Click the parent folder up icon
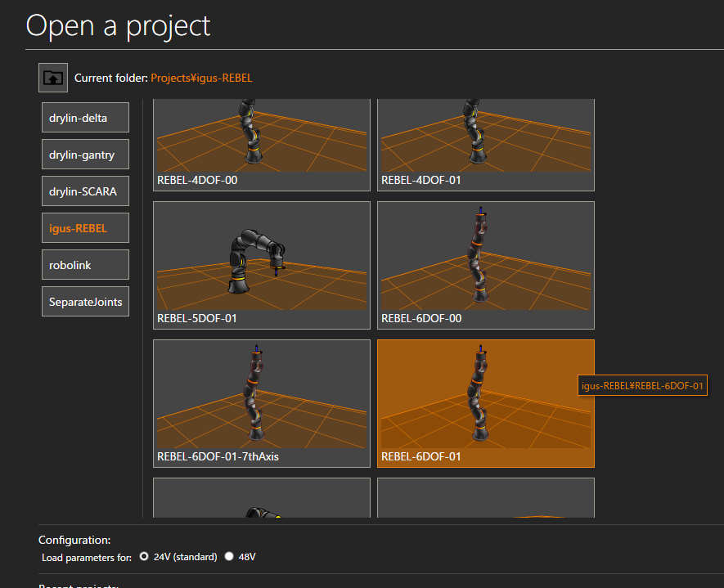The height and width of the screenshot is (588, 724). [53, 78]
